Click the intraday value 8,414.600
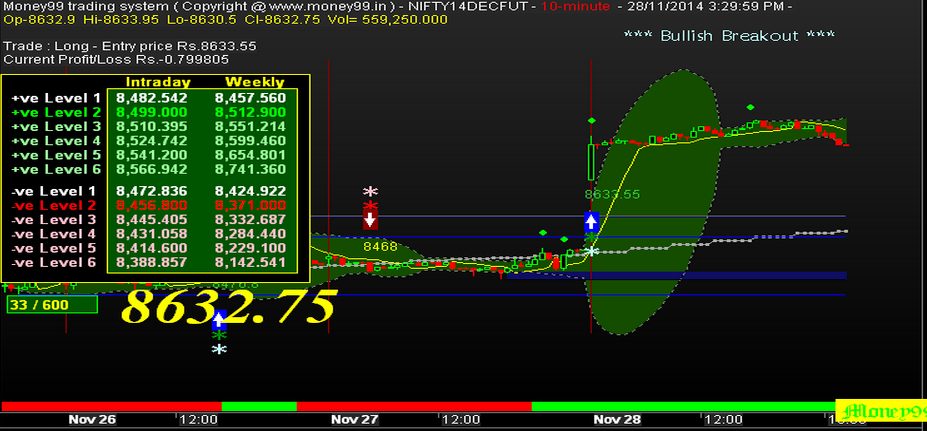This screenshot has height=431, width=927. tap(152, 248)
